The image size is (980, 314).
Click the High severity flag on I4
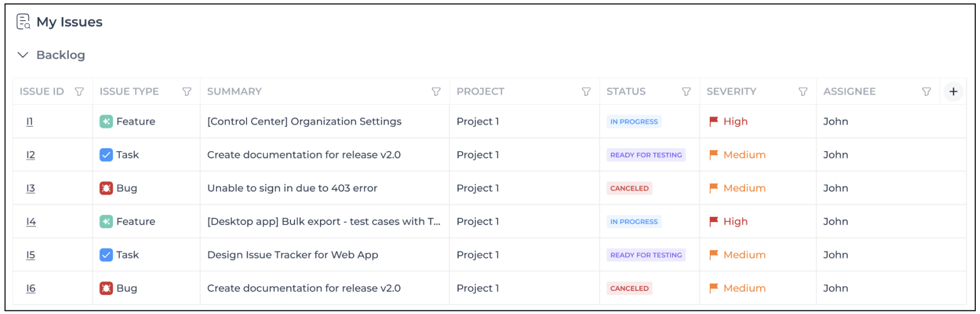714,222
